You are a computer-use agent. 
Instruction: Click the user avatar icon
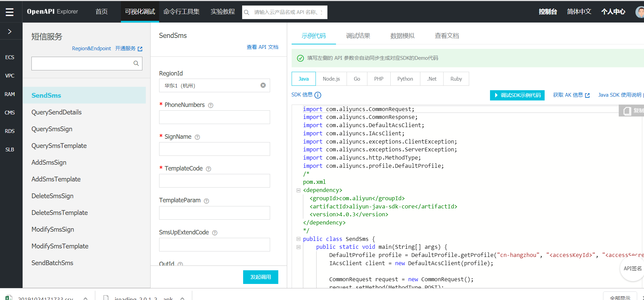[640, 12]
